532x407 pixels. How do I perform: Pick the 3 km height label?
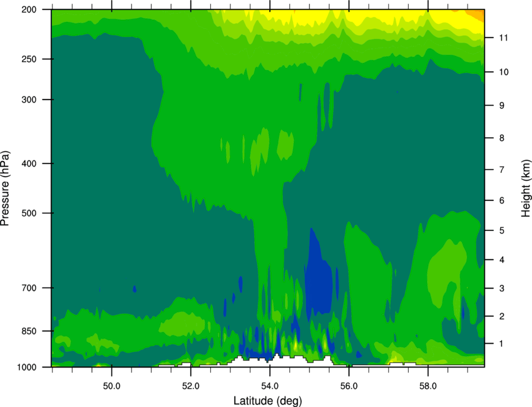[x=502, y=289]
